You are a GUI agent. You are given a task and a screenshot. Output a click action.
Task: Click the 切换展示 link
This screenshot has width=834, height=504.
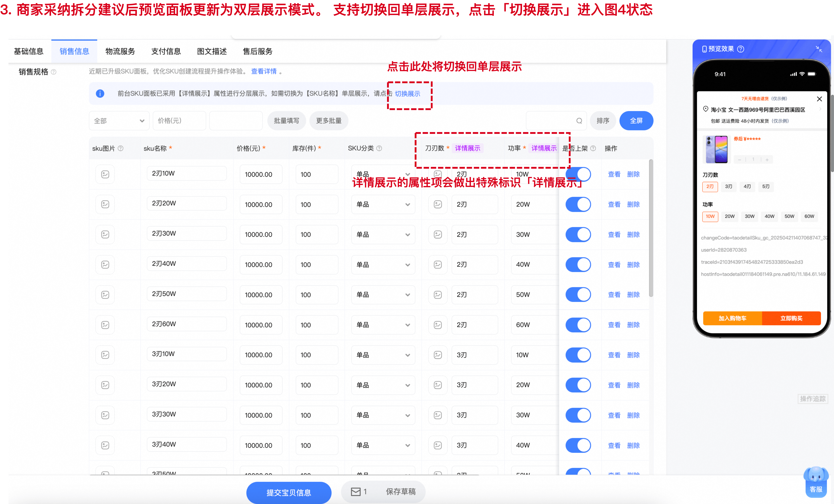(x=408, y=94)
